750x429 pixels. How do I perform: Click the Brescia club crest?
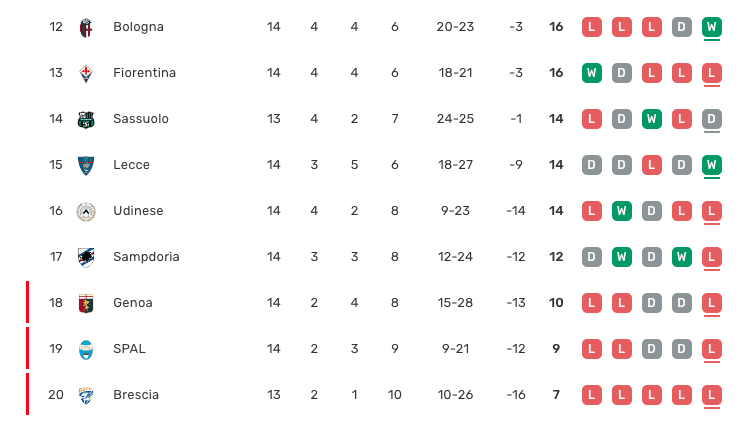click(85, 395)
